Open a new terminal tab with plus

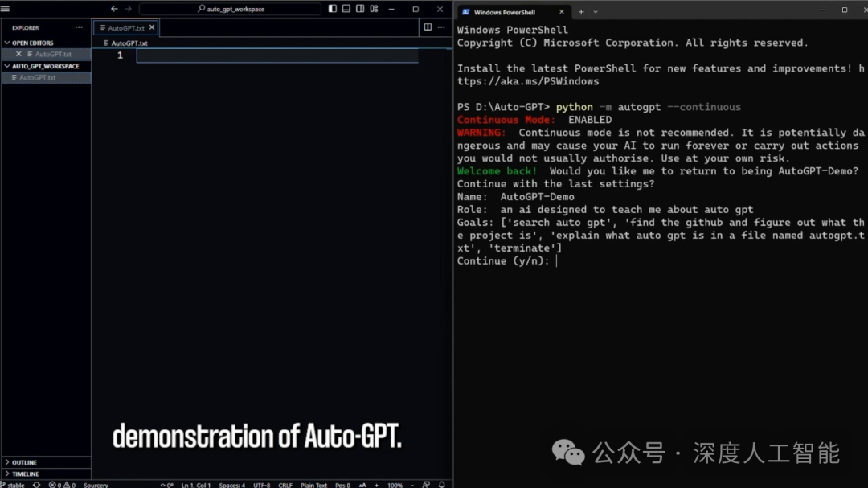(x=581, y=11)
